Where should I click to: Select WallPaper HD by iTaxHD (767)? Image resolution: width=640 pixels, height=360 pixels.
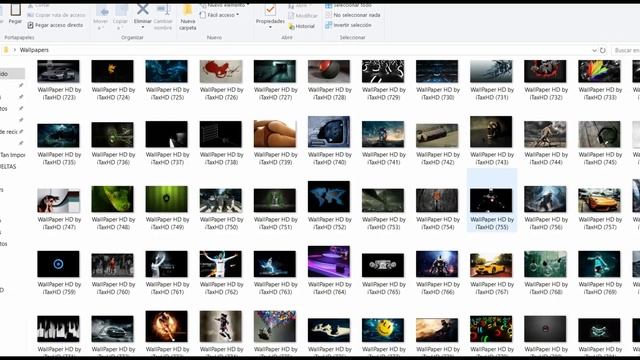coord(491,273)
